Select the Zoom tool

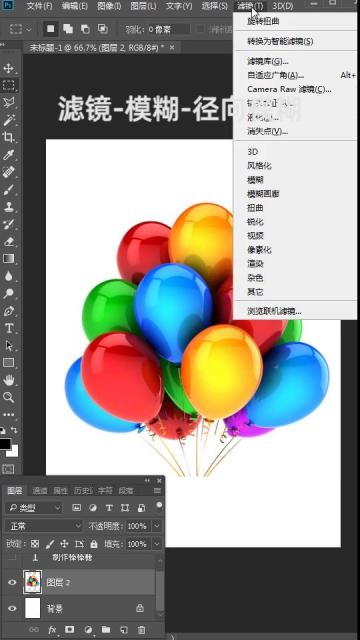tap(9, 397)
